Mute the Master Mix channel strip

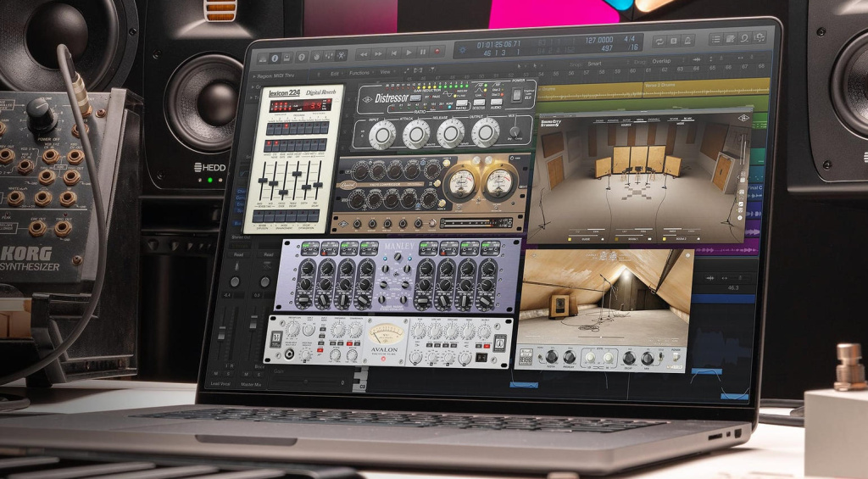coord(246,375)
